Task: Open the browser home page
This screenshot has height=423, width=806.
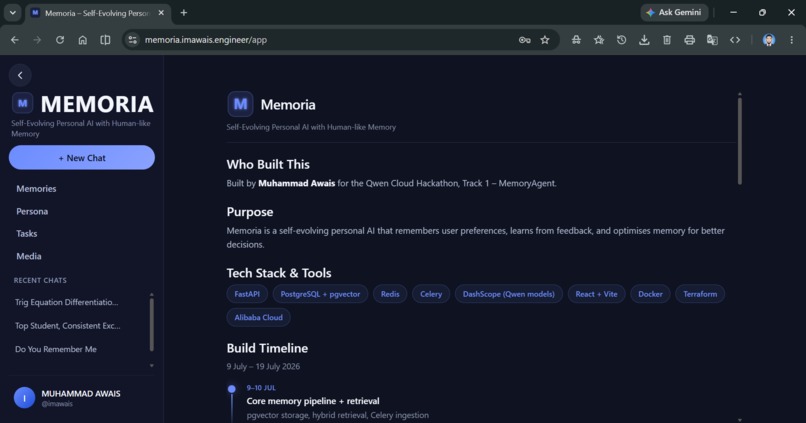Action: 82,40
